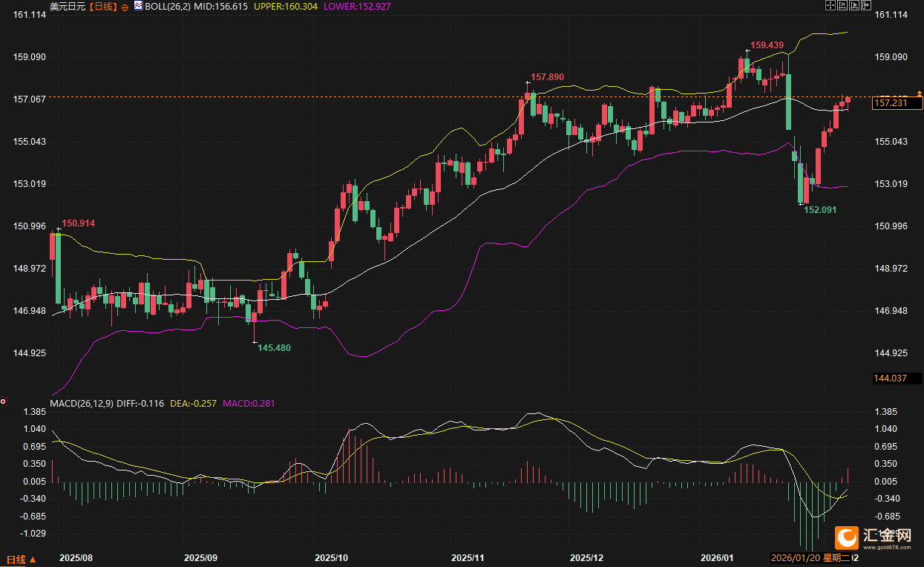Click the -0.685 label on right MACD axis
Screen dimensions: 924x567
888,516
